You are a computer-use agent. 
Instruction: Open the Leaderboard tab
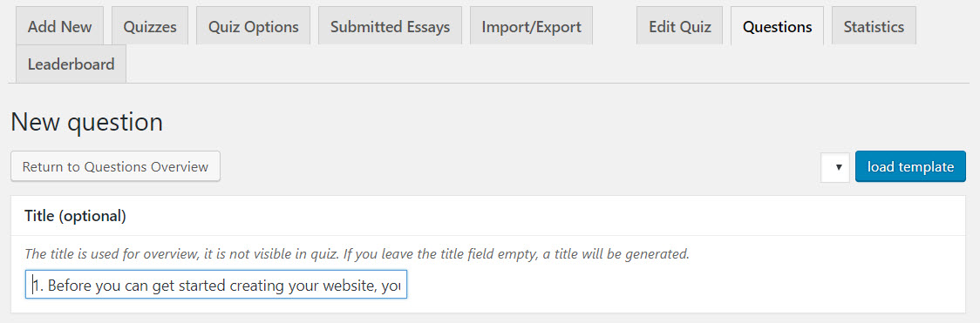pyautogui.click(x=71, y=64)
